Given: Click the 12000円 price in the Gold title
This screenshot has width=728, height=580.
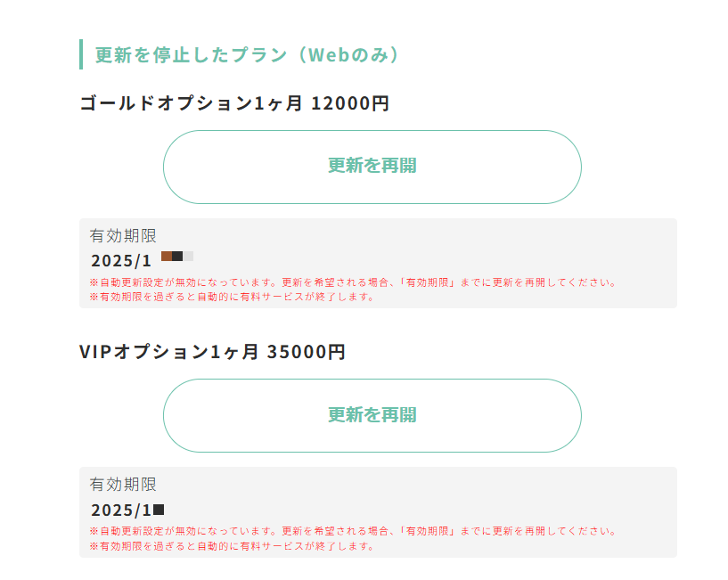Looking at the screenshot, I should point(350,103).
